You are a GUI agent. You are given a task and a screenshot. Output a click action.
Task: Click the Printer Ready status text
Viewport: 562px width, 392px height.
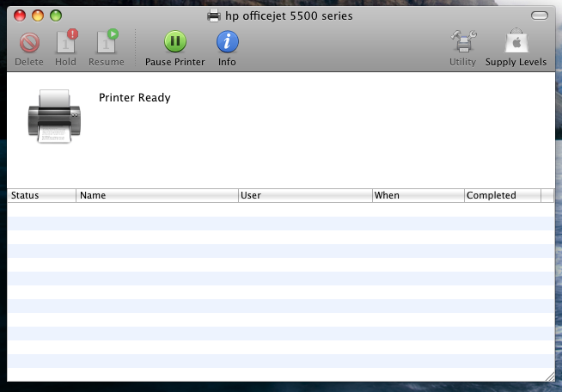(x=135, y=98)
